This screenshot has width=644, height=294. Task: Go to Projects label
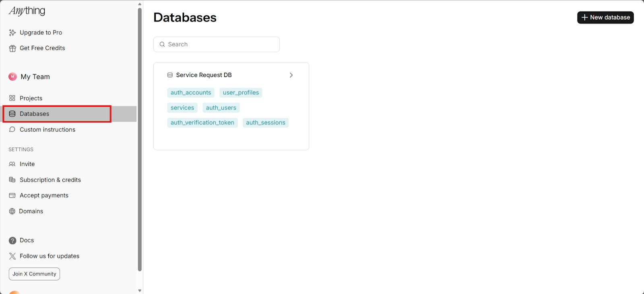pyautogui.click(x=31, y=98)
